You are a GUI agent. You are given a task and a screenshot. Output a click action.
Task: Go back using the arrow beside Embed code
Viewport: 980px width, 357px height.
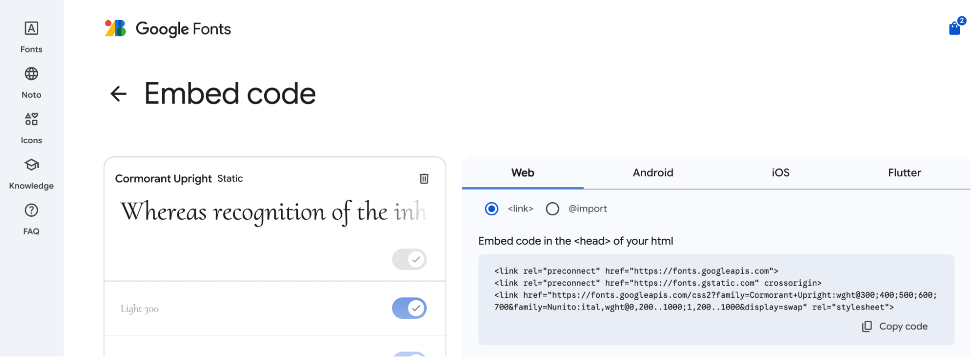119,94
